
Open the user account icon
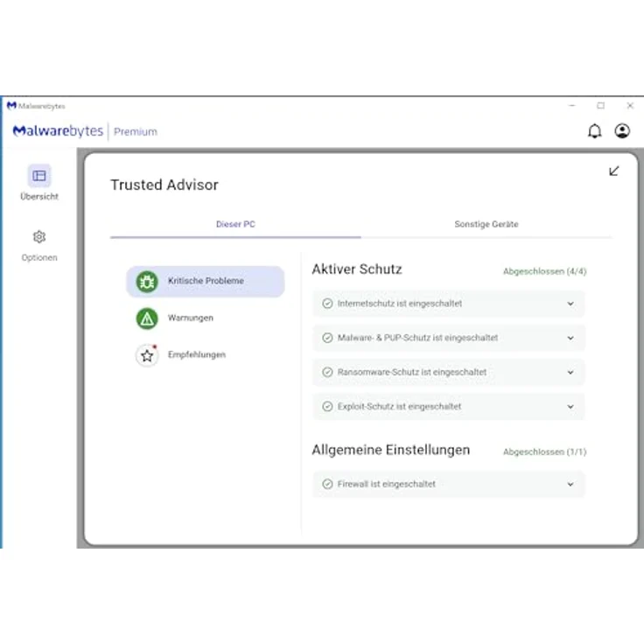coord(622,131)
